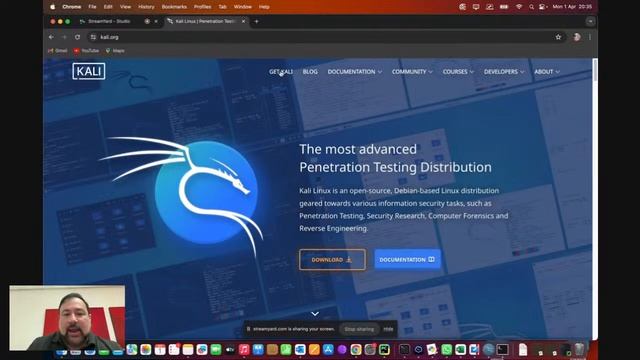Viewport: 640px width, 360px height.
Task: Hide the screen sharing notice
Action: point(388,329)
